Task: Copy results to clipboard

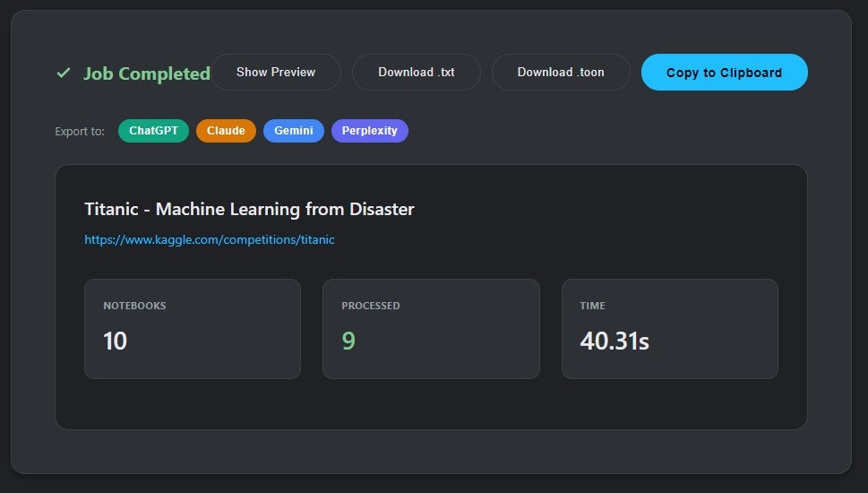Action: point(724,72)
